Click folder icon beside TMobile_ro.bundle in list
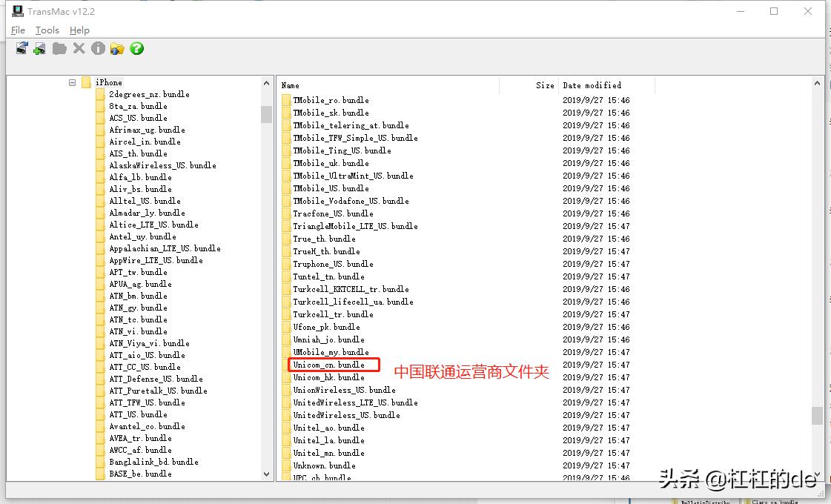Image resolution: width=831 pixels, height=504 pixels. click(286, 100)
